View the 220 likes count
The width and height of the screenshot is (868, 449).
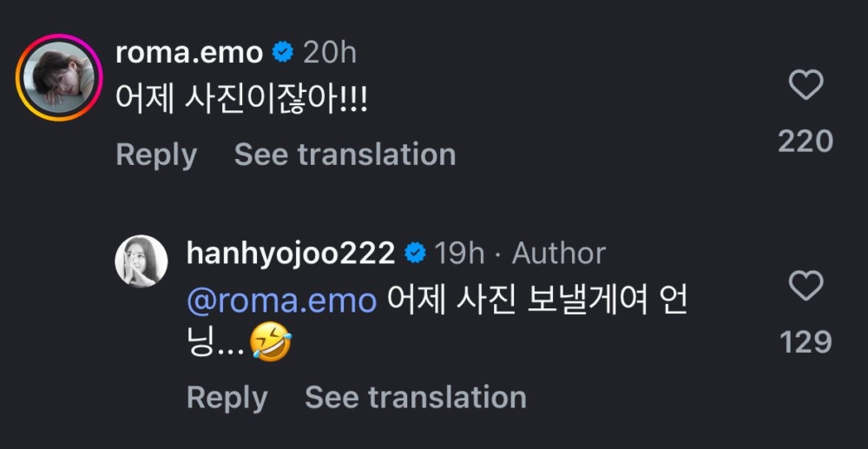[805, 141]
